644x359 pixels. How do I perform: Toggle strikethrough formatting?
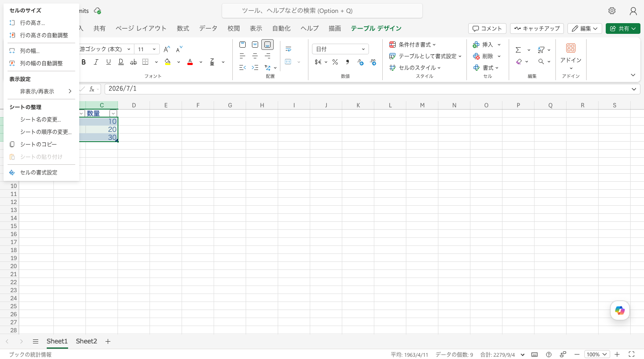133,62
